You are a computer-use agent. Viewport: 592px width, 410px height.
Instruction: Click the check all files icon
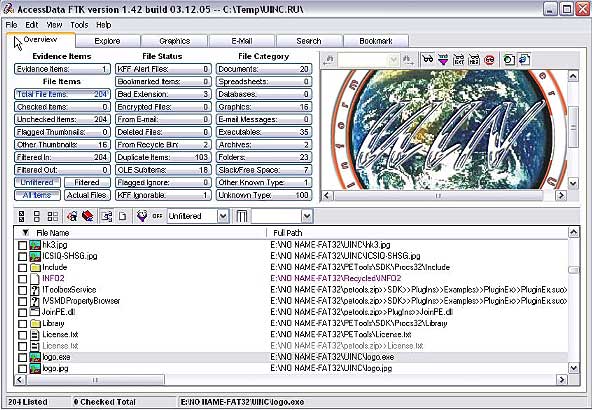[21, 216]
